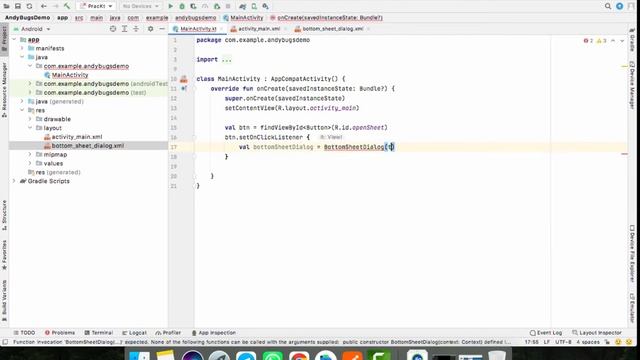The width and height of the screenshot is (640, 360).
Task: Open Layout Inspector
Action: (x=597, y=333)
